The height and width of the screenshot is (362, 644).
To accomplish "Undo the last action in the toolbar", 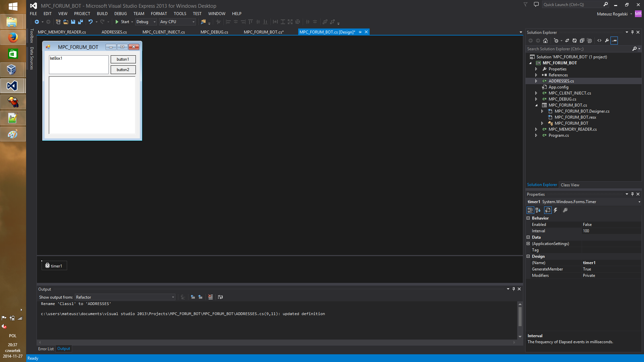I will point(90,22).
